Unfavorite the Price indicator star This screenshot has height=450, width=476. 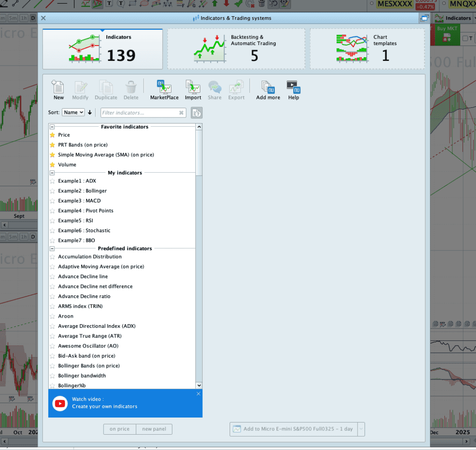(x=52, y=135)
